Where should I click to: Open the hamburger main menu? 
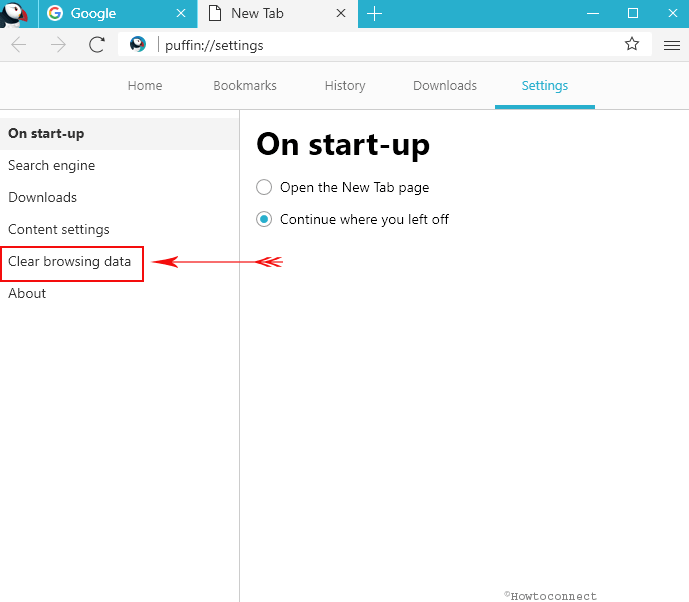pos(672,45)
